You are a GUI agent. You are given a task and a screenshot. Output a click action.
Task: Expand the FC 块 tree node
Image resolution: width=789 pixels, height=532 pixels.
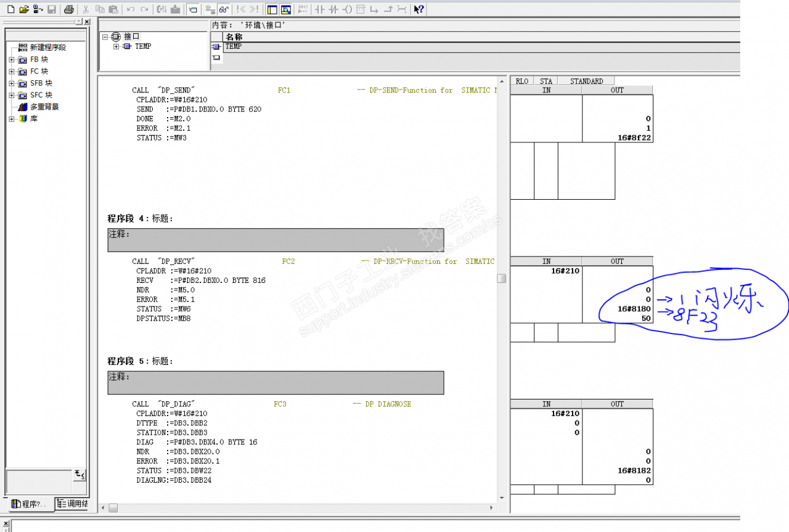click(x=12, y=72)
